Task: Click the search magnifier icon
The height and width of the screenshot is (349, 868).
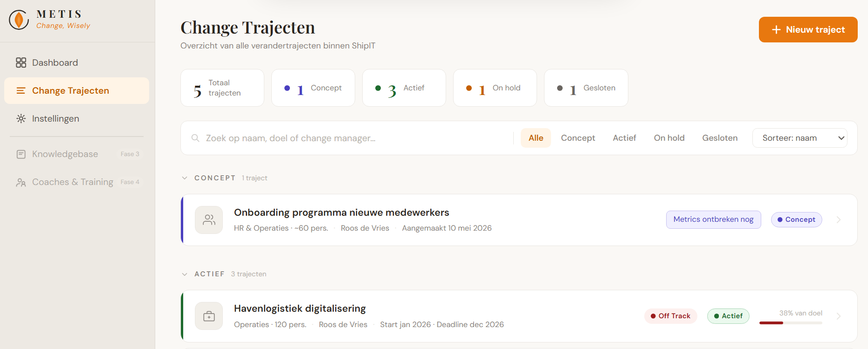Action: click(x=195, y=138)
